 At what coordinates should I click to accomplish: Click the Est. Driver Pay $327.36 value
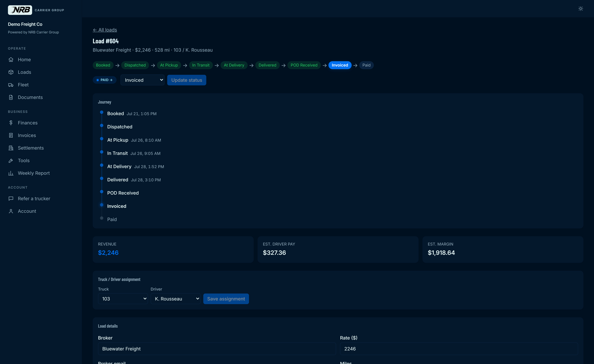274,253
